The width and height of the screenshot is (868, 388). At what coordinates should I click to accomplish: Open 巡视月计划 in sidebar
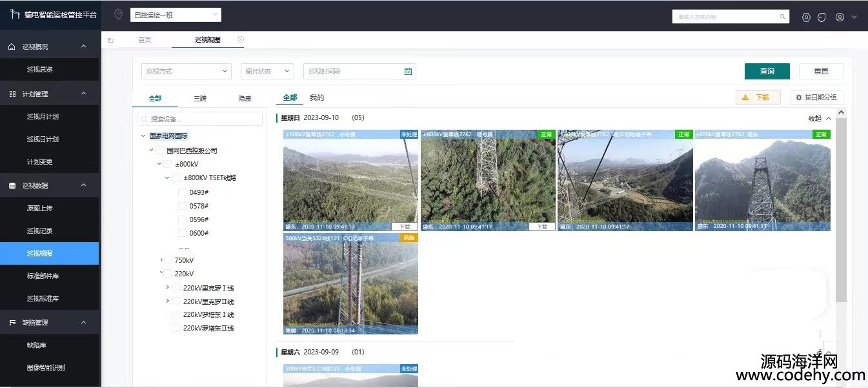coord(43,117)
